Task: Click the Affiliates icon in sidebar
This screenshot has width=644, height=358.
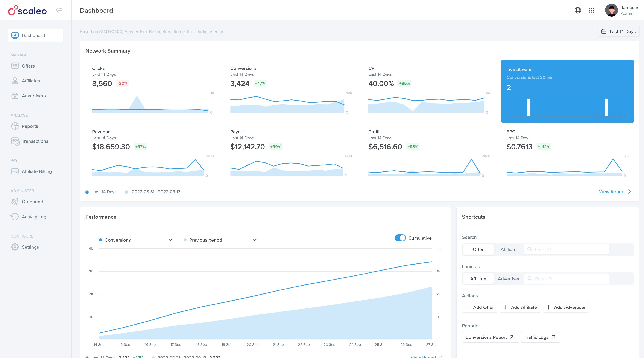Action: point(15,81)
